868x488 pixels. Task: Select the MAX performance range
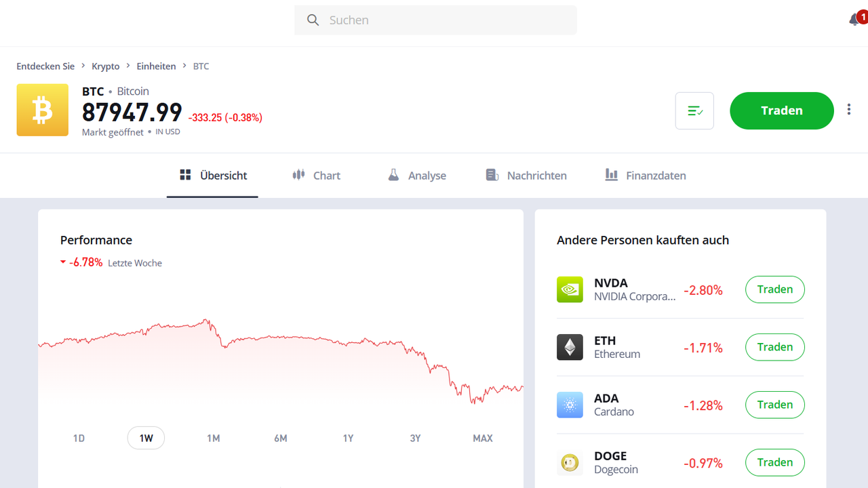(x=483, y=439)
